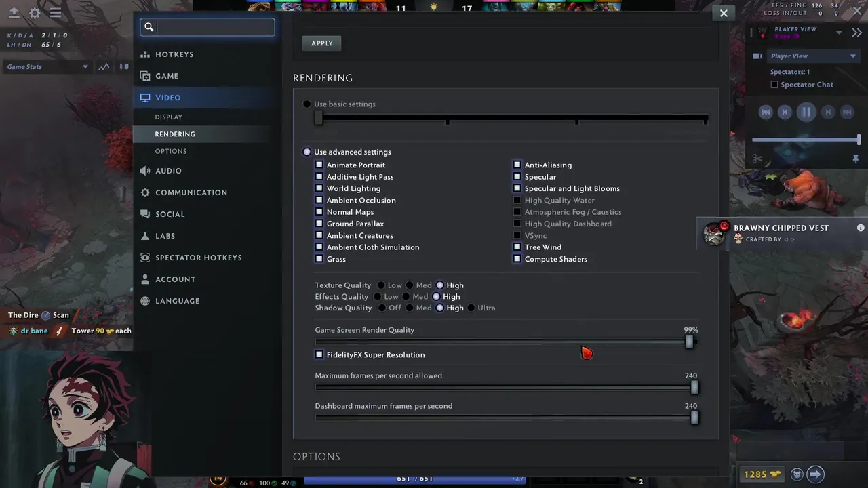868x488 pixels.
Task: Open the hamburger menu icon
Action: [x=56, y=13]
